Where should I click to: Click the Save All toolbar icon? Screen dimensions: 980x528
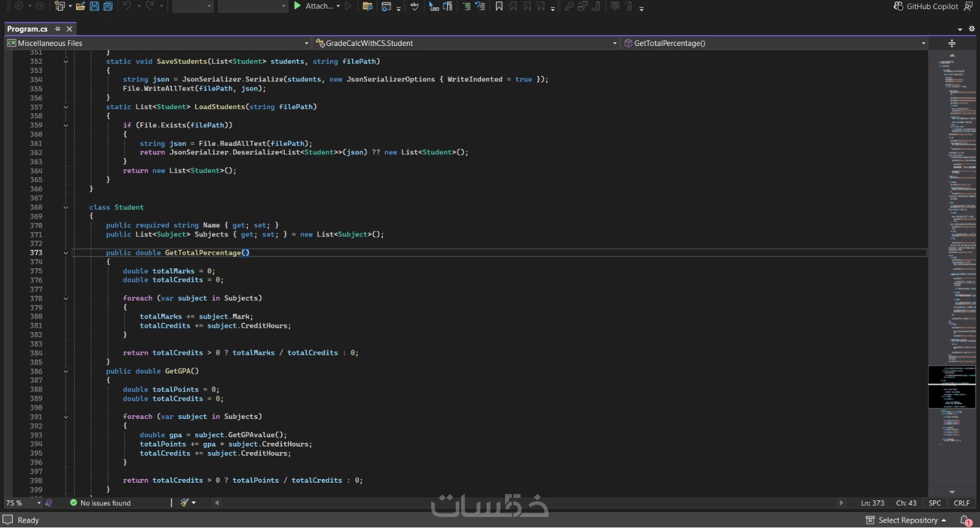tap(108, 6)
